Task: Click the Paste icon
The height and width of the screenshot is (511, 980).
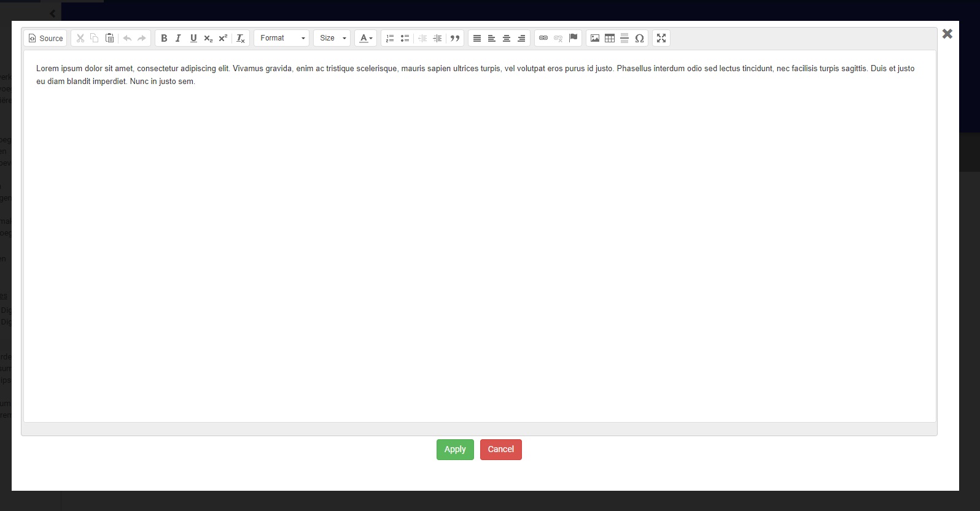Action: (x=109, y=38)
